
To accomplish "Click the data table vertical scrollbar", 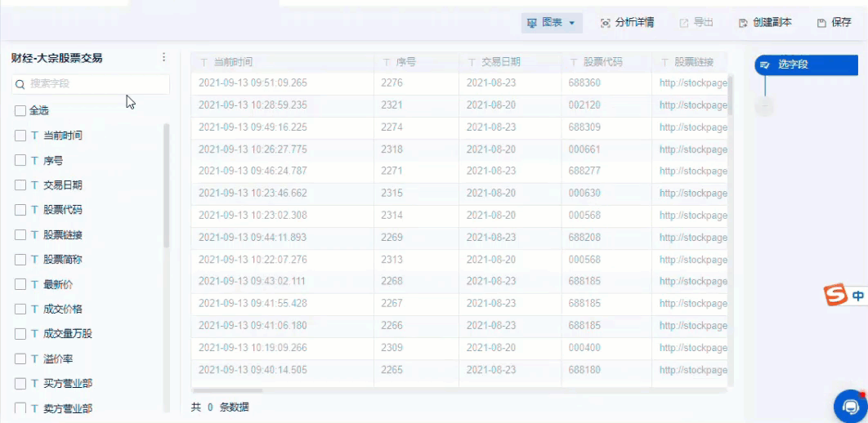I will tap(731, 95).
